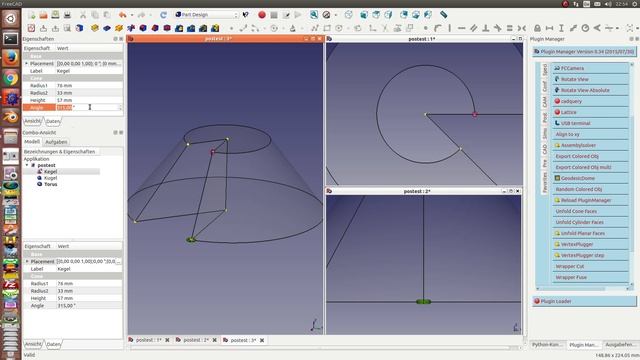The width and height of the screenshot is (640, 360).
Task: Switch to the postest : 1* document tab
Action: click(149, 340)
